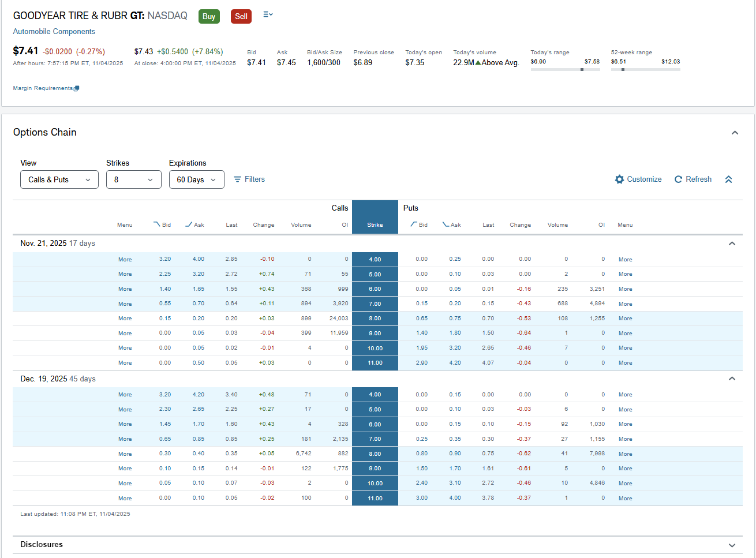Click the Calls Ask column header icon

point(189,224)
